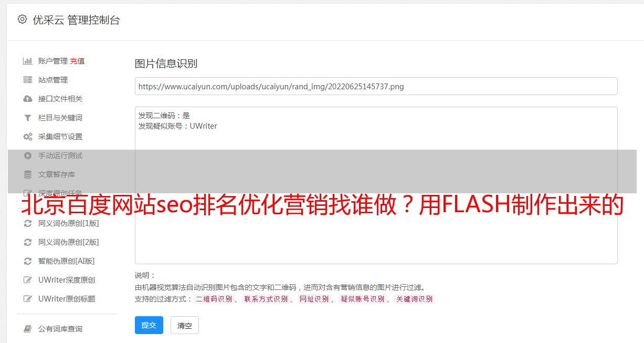Open 站点管理 in the sidebar
Image resolution: width=644 pixels, height=343 pixels.
[x=53, y=80]
